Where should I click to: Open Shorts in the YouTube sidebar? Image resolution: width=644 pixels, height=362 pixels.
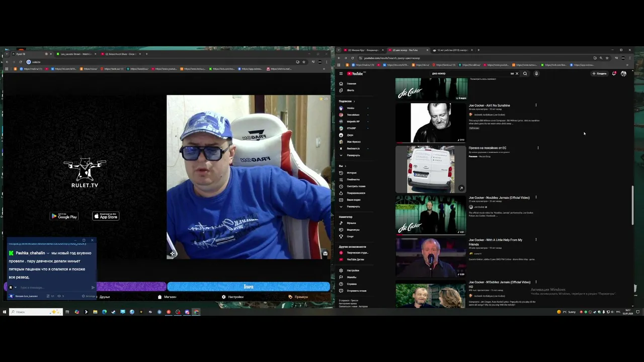[355, 90]
